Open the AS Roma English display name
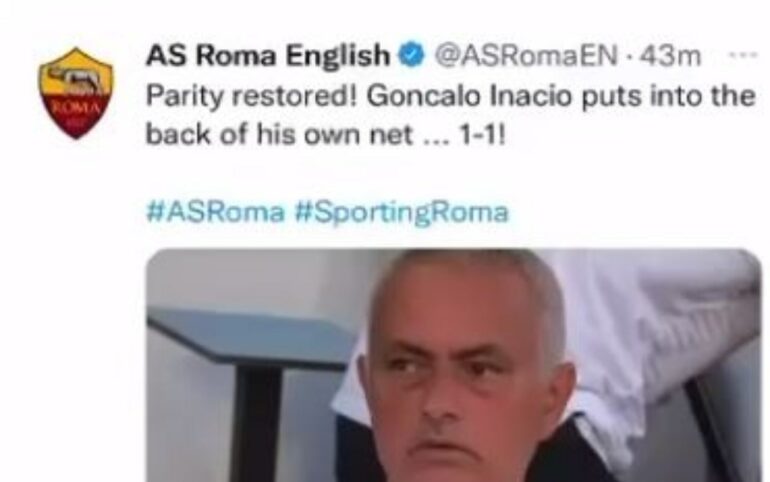 click(268, 54)
